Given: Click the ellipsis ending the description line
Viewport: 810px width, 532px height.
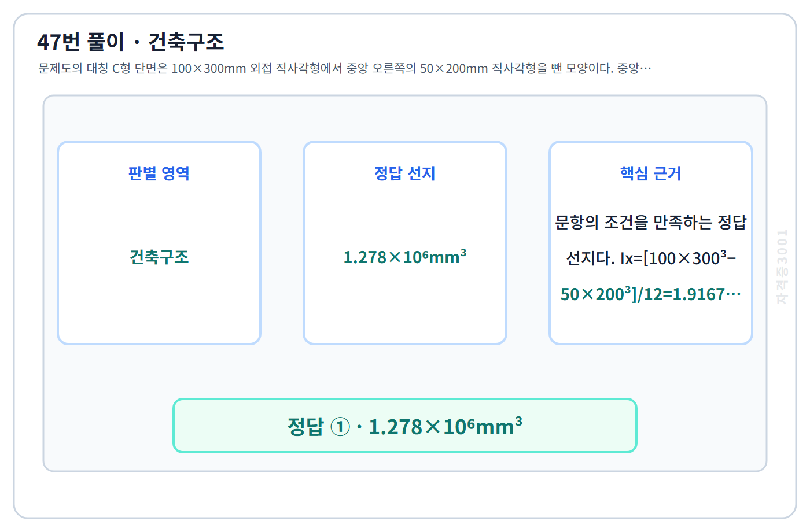Looking at the screenshot, I should [x=645, y=69].
